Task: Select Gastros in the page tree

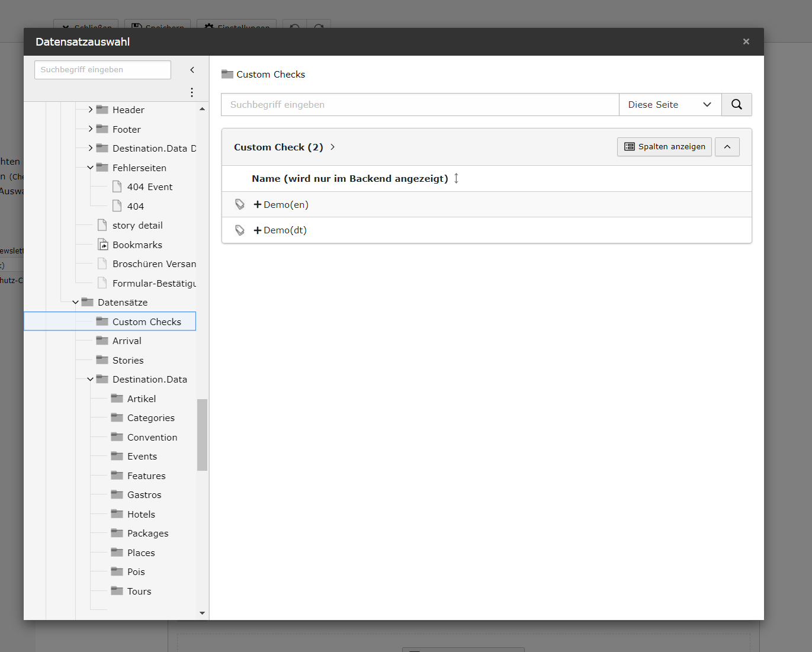Action: (144, 494)
